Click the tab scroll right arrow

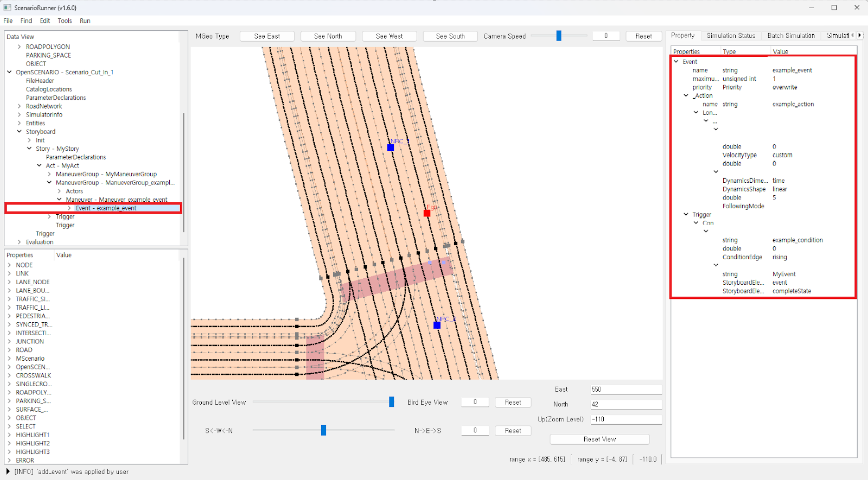click(x=859, y=35)
